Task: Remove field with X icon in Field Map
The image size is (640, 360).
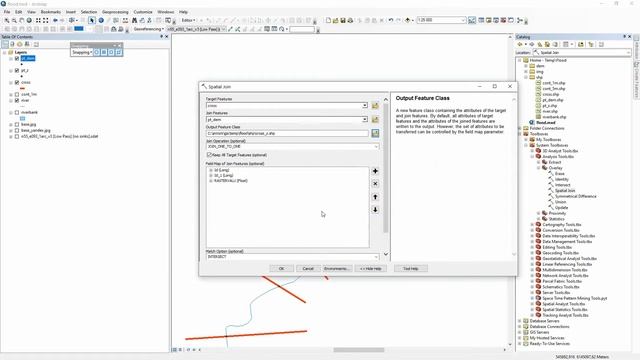Action: click(375, 184)
